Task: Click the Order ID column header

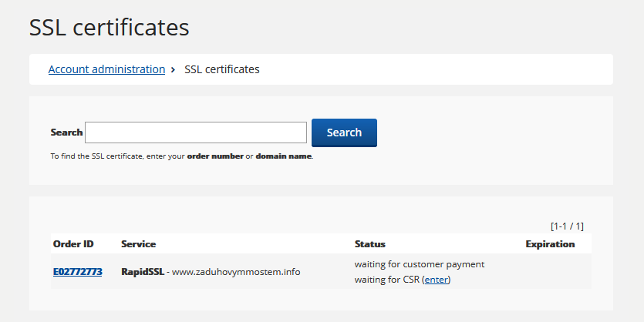Action: pos(73,244)
